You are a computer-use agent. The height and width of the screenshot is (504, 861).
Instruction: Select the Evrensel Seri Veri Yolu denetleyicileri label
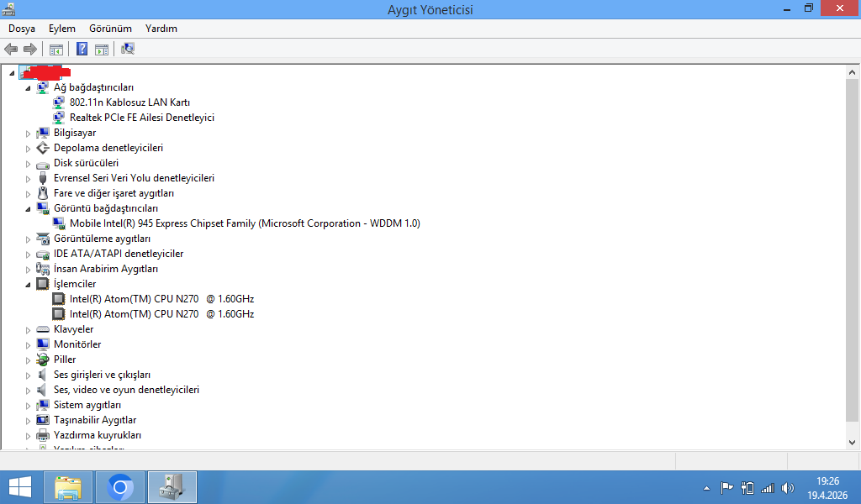pyautogui.click(x=134, y=178)
